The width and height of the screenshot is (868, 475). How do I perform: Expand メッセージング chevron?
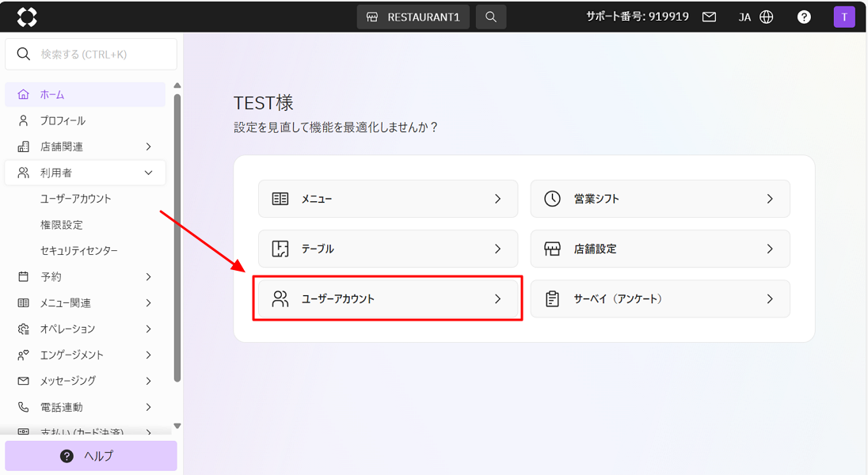pyautogui.click(x=148, y=381)
